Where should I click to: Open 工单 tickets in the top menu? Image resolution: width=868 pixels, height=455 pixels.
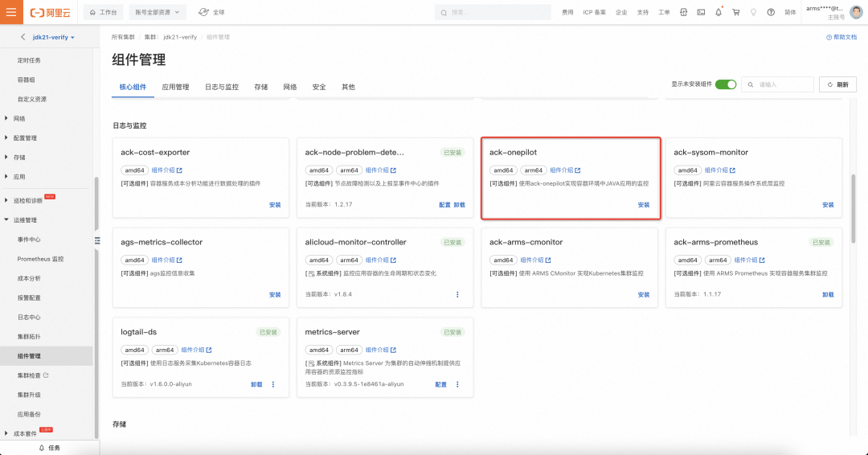pyautogui.click(x=664, y=12)
